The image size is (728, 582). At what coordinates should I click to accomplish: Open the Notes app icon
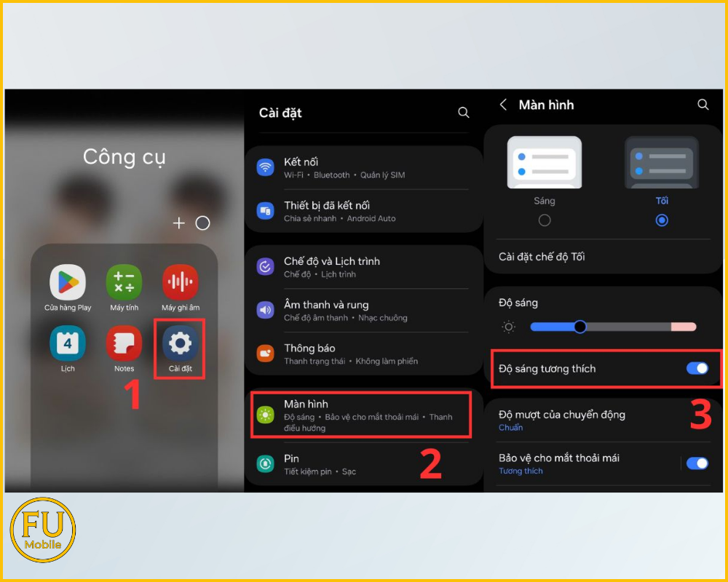(124, 343)
